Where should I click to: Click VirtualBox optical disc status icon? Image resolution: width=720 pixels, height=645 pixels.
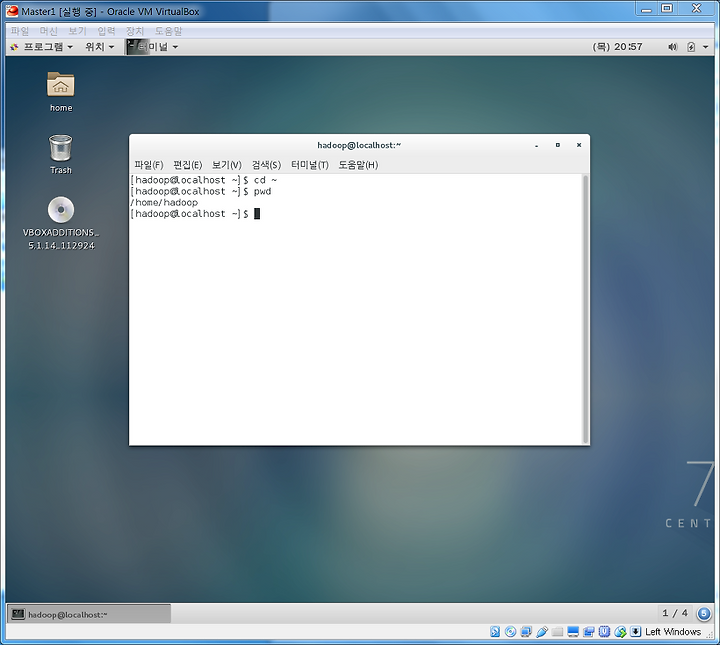510,632
